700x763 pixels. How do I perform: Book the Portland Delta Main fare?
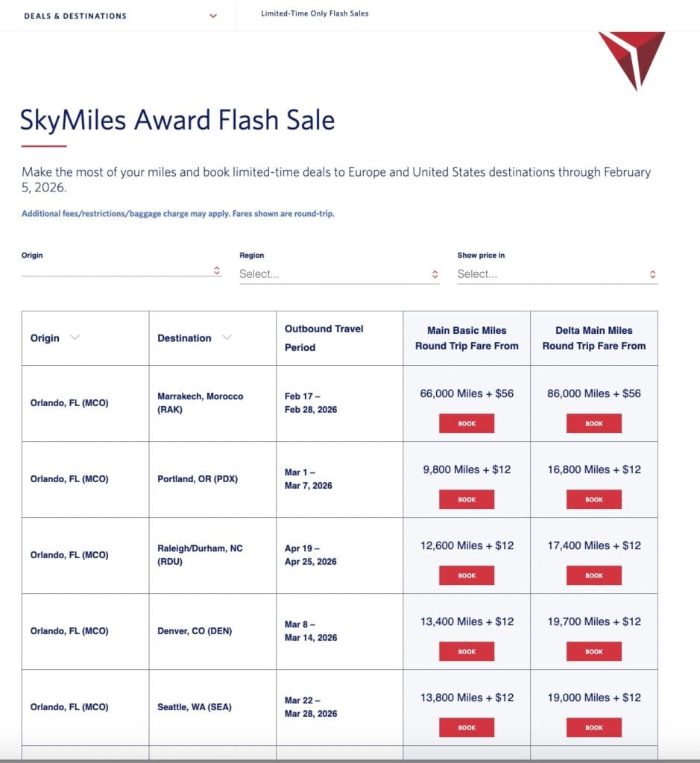[594, 499]
